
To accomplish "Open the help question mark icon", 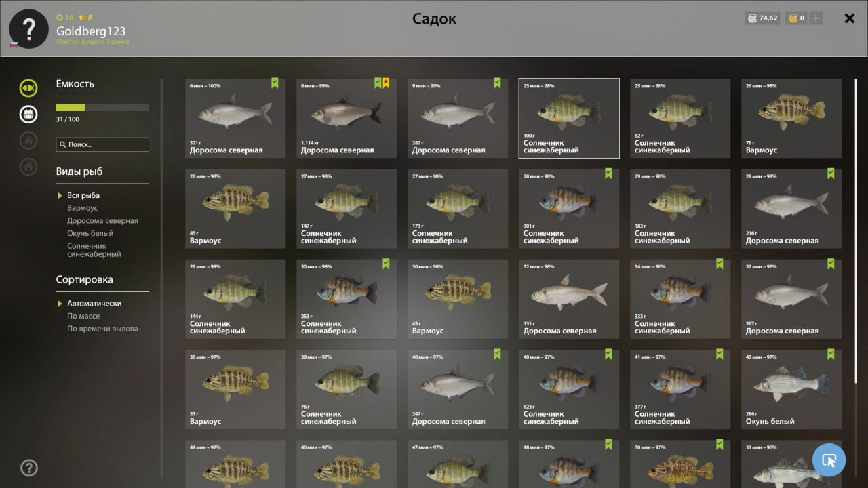I will click(29, 468).
